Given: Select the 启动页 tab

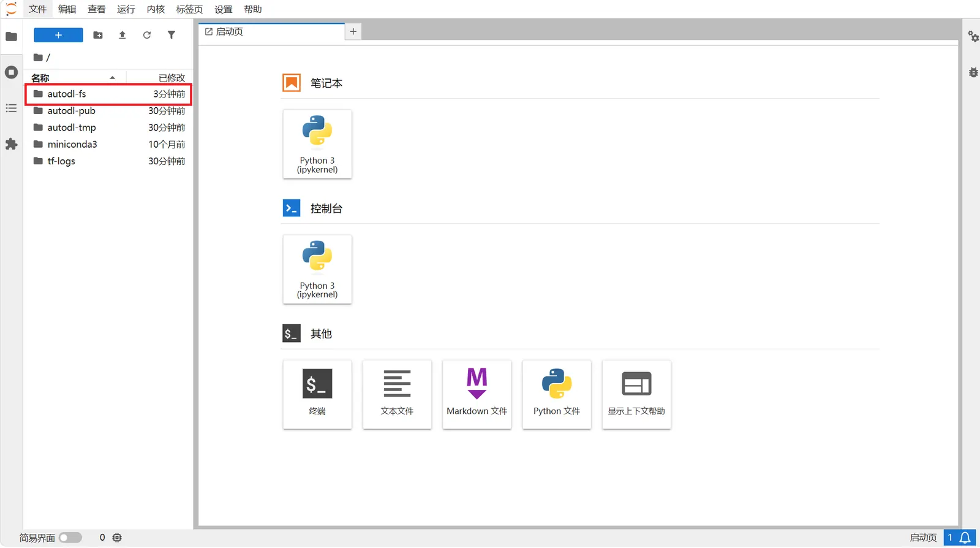Looking at the screenshot, I should coord(230,32).
